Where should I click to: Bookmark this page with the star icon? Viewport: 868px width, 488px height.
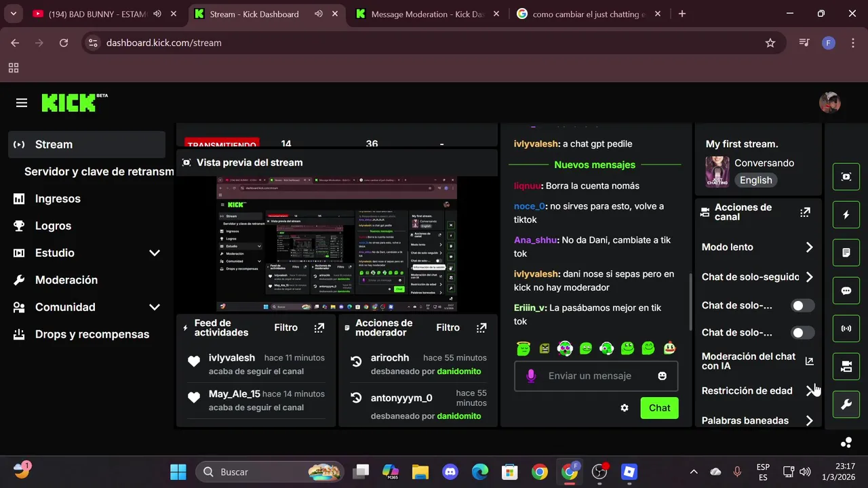770,43
